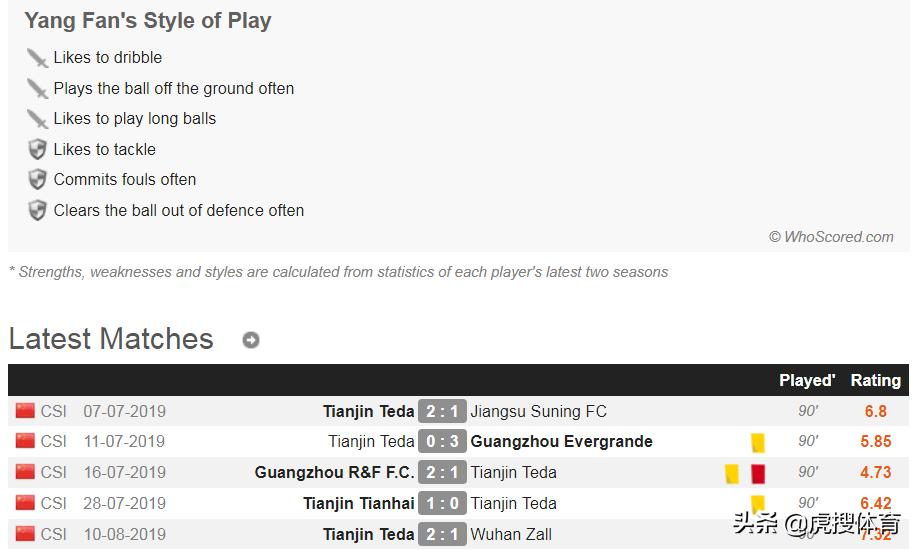This screenshot has width=917, height=551.
Task: Click the China flag in the 07-07-2019 row
Action: [25, 411]
